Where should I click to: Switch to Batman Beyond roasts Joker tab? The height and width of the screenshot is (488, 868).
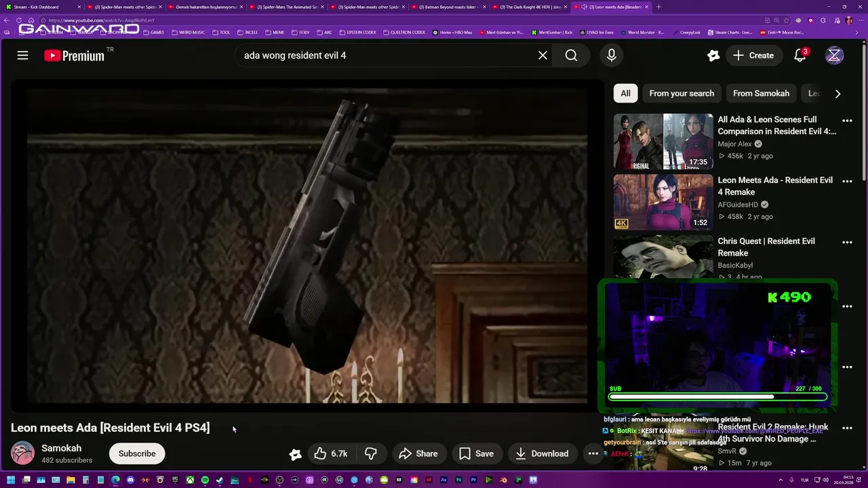[448, 7]
